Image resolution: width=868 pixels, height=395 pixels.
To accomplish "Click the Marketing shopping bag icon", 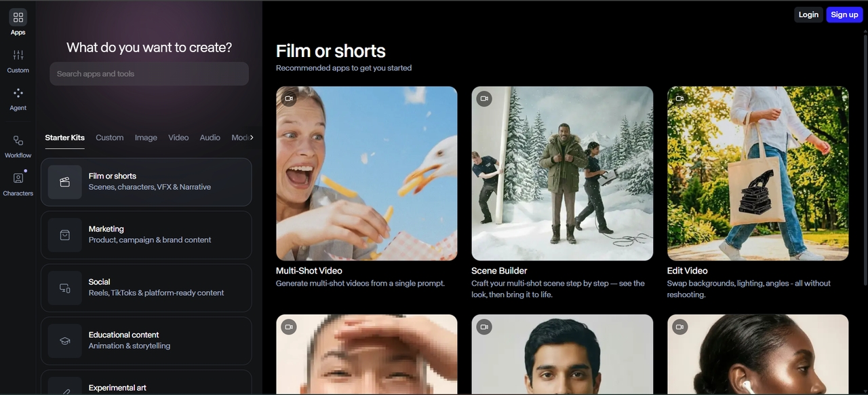I will click(x=65, y=235).
